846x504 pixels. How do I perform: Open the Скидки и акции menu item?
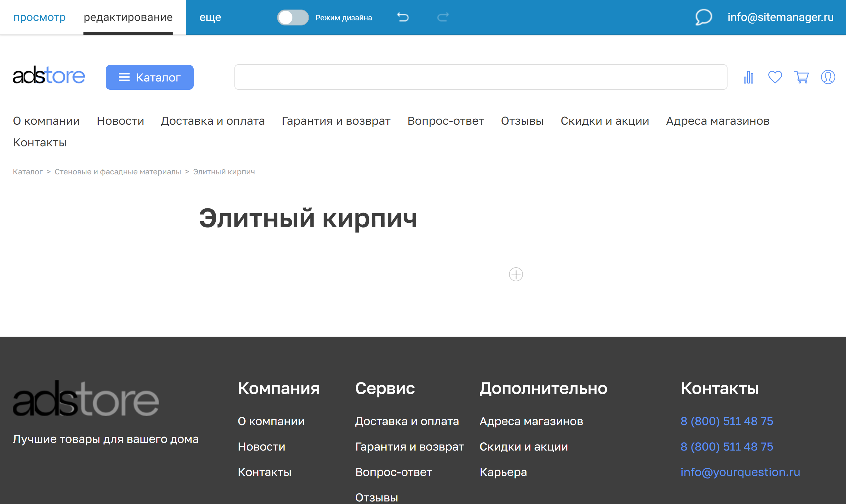[605, 121]
